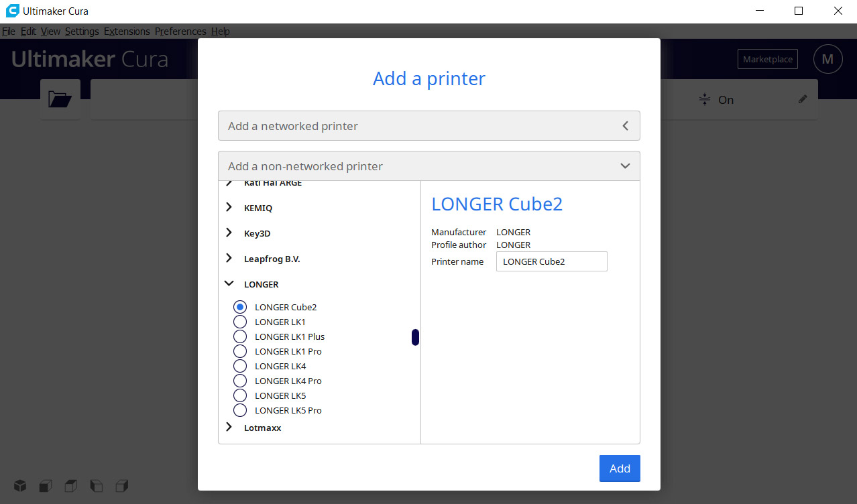The image size is (857, 504).
Task: Collapse the Add a non-networked printer section
Action: coord(429,166)
